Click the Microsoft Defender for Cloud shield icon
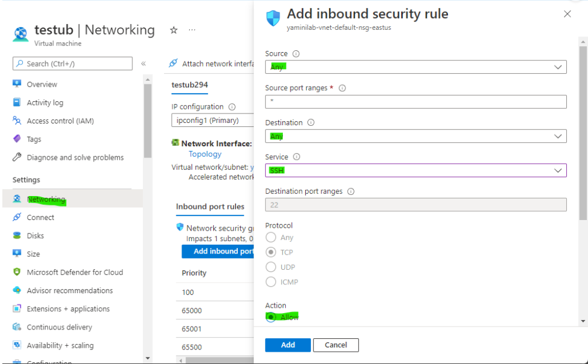Screen dimensions: 588x364 tap(17, 272)
